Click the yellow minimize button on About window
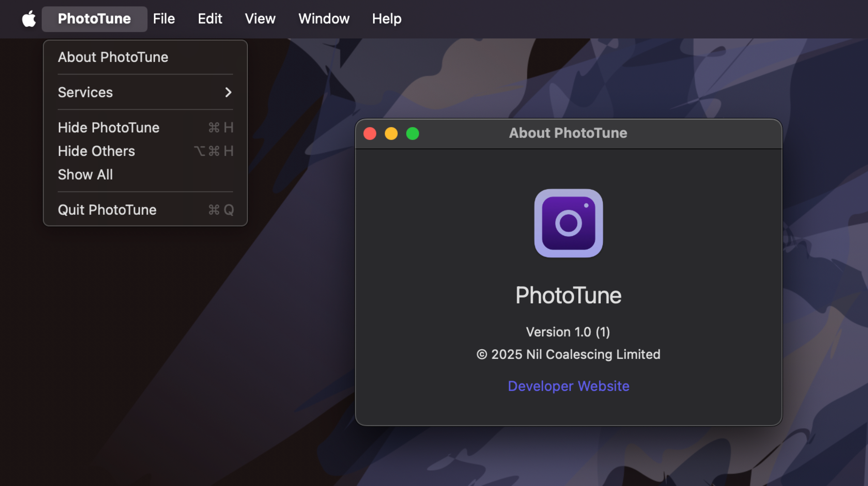 (x=391, y=134)
